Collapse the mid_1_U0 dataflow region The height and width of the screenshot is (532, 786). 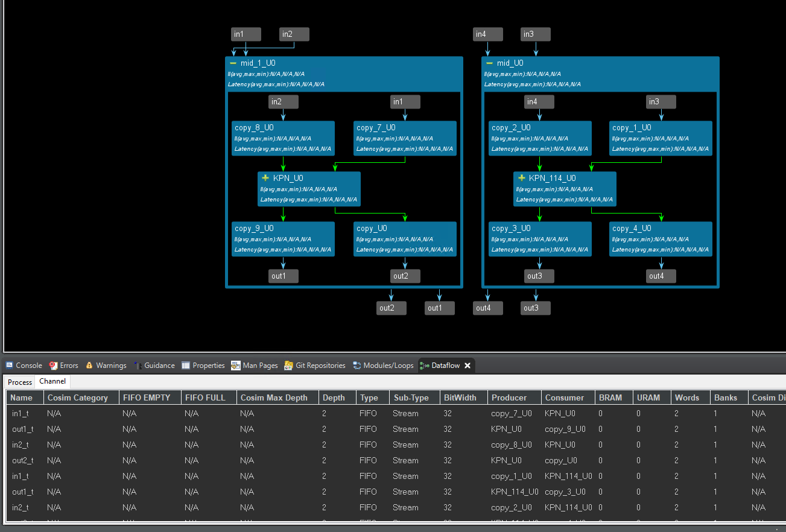pyautogui.click(x=233, y=63)
